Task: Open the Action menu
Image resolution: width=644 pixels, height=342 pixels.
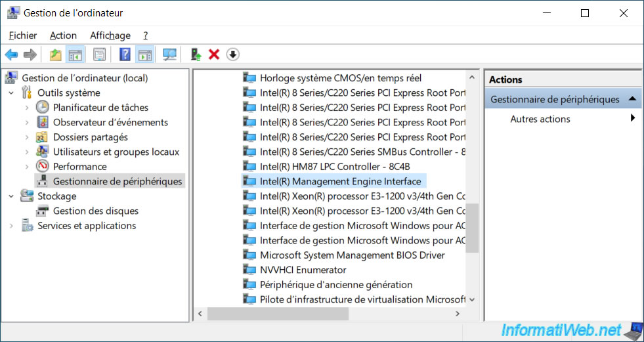Action: click(63, 35)
